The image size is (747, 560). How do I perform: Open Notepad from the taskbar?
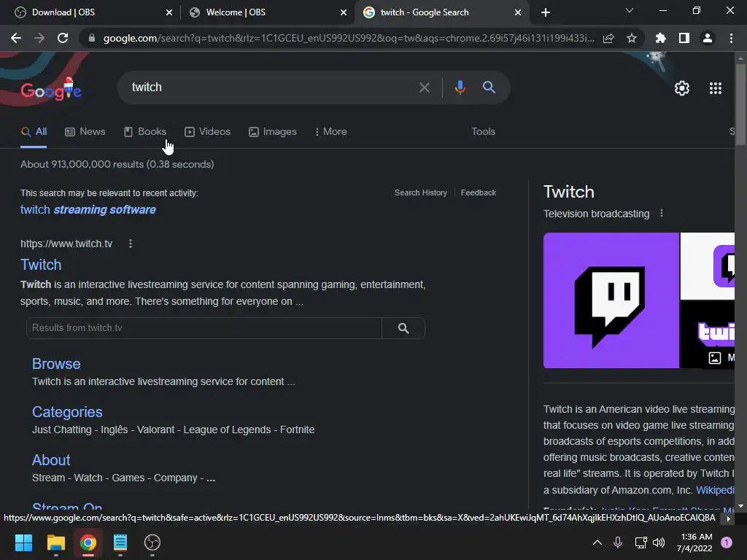coord(120,542)
